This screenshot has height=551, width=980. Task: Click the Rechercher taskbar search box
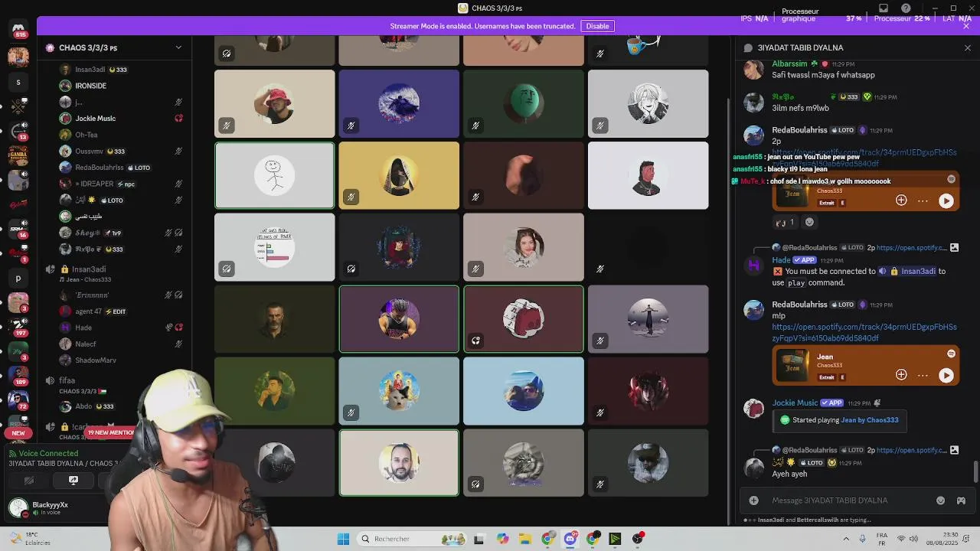click(x=410, y=539)
